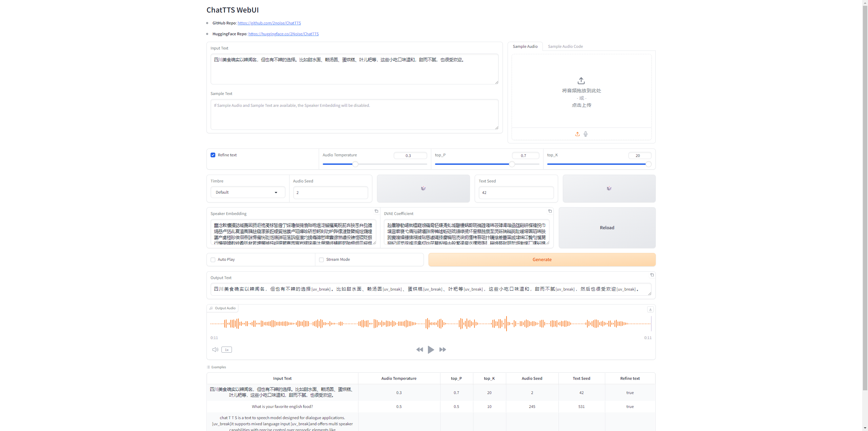Copy the Speaker Embedding text

coord(376,211)
